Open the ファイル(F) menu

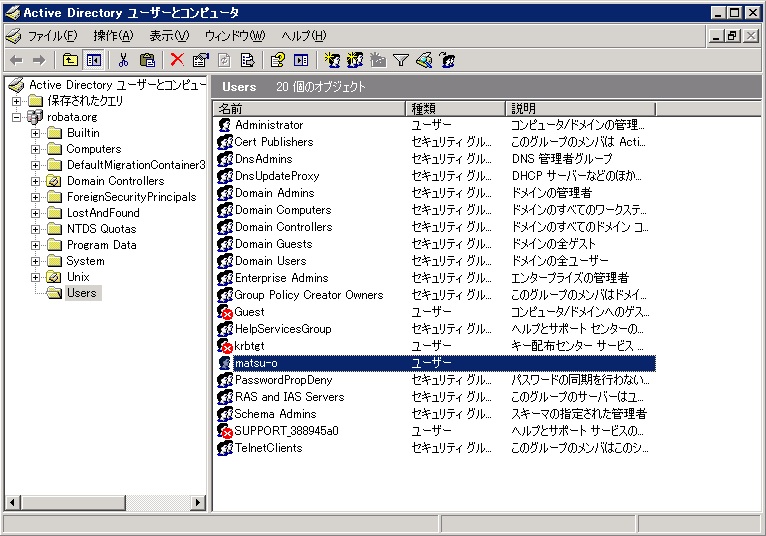click(52, 36)
